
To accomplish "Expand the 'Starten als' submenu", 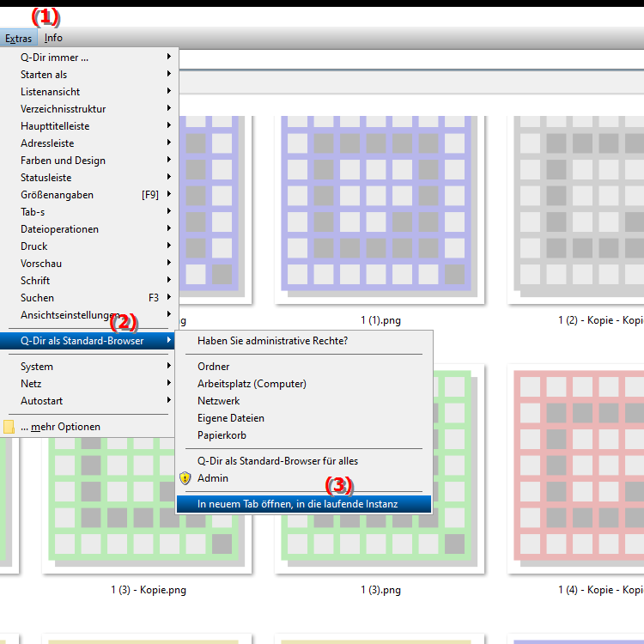I will pyautogui.click(x=89, y=75).
